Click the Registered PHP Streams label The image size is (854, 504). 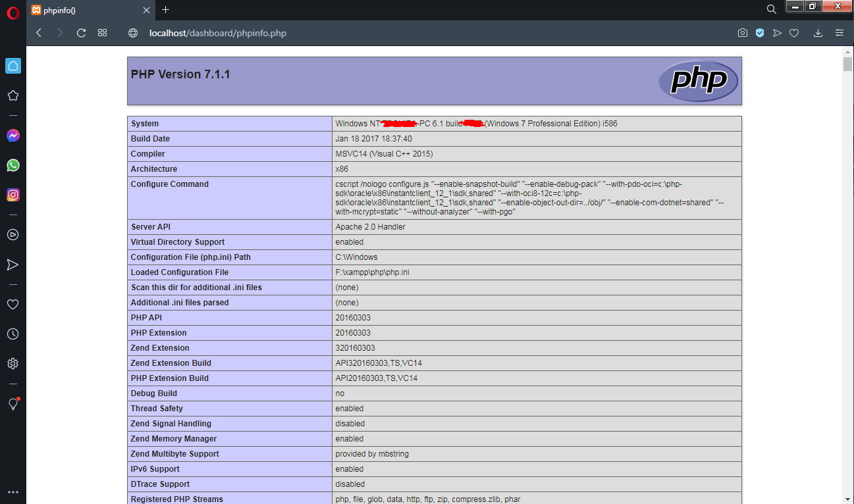click(177, 499)
